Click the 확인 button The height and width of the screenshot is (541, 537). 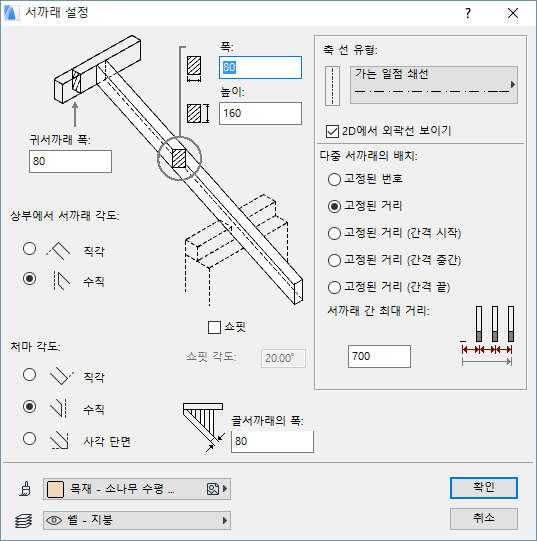pos(484,488)
